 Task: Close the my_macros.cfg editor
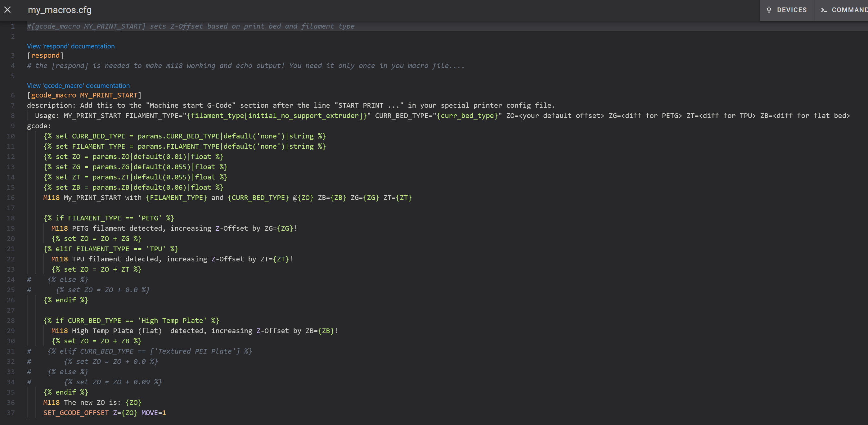pos(7,10)
